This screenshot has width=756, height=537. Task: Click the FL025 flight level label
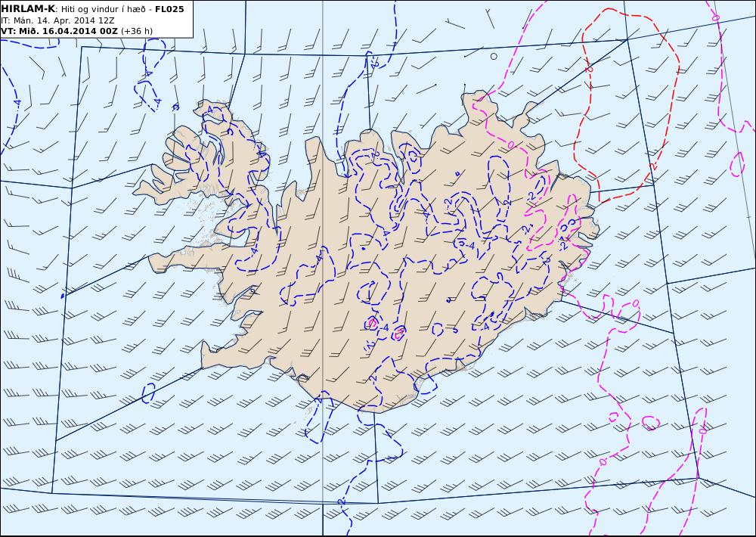(x=169, y=9)
